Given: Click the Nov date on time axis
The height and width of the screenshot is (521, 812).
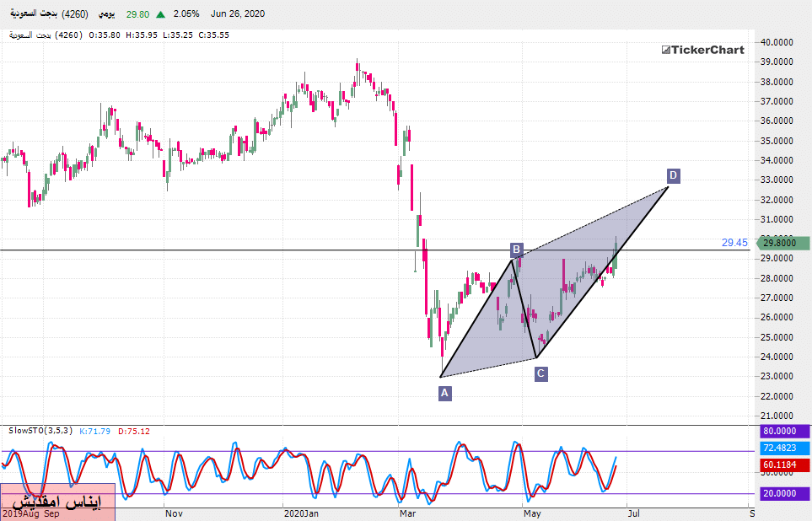Looking at the screenshot, I should point(174,513).
